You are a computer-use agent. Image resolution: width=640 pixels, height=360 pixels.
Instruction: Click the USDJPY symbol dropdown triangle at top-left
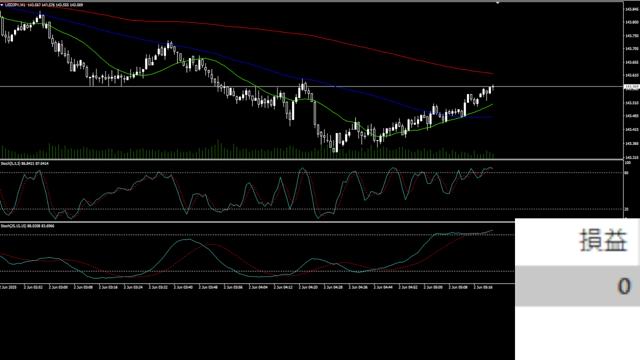[x=2, y=5]
